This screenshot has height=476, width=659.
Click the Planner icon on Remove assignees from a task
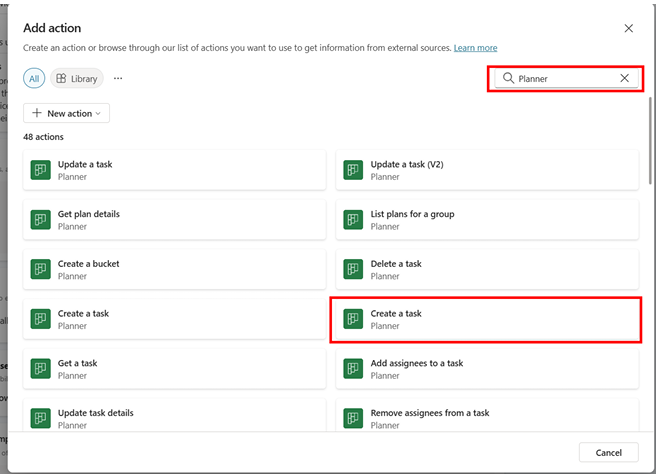coord(353,418)
